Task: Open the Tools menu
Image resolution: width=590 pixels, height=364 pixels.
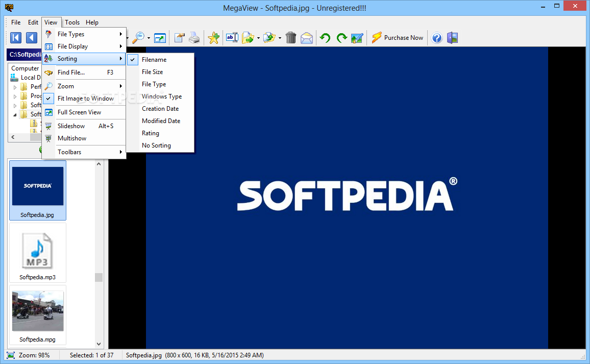Action: coord(72,22)
